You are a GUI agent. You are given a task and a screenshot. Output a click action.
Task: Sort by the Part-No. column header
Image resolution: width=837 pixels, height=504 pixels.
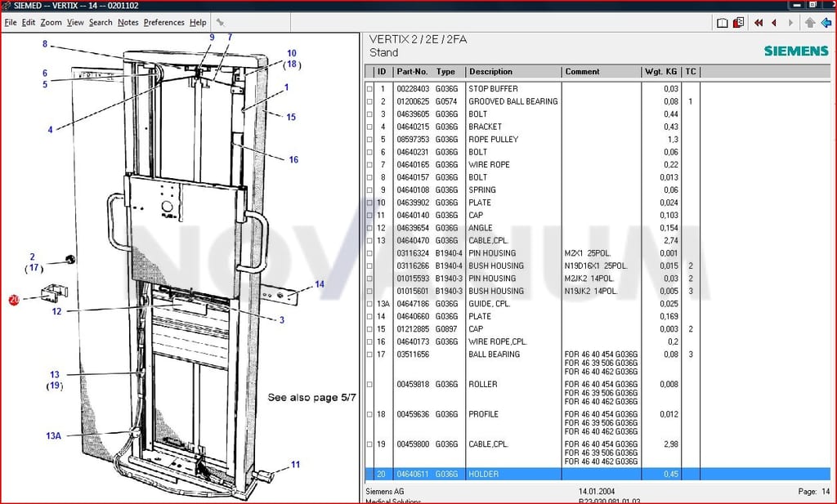pos(412,71)
